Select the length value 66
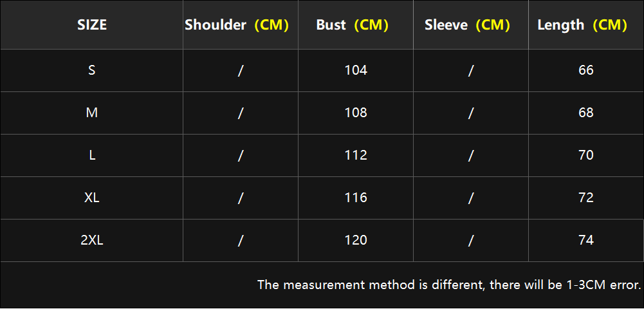Screen dimensions: 644x309 pos(585,70)
